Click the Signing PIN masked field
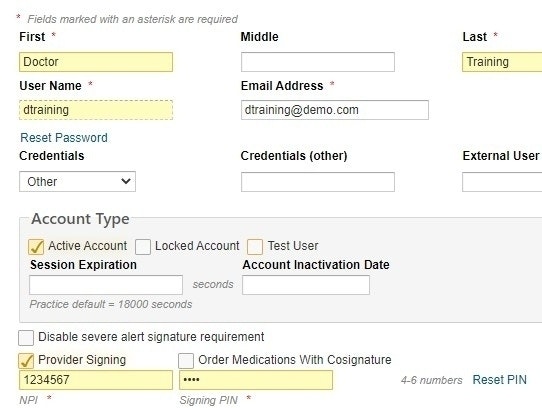The image size is (542, 408). (256, 380)
